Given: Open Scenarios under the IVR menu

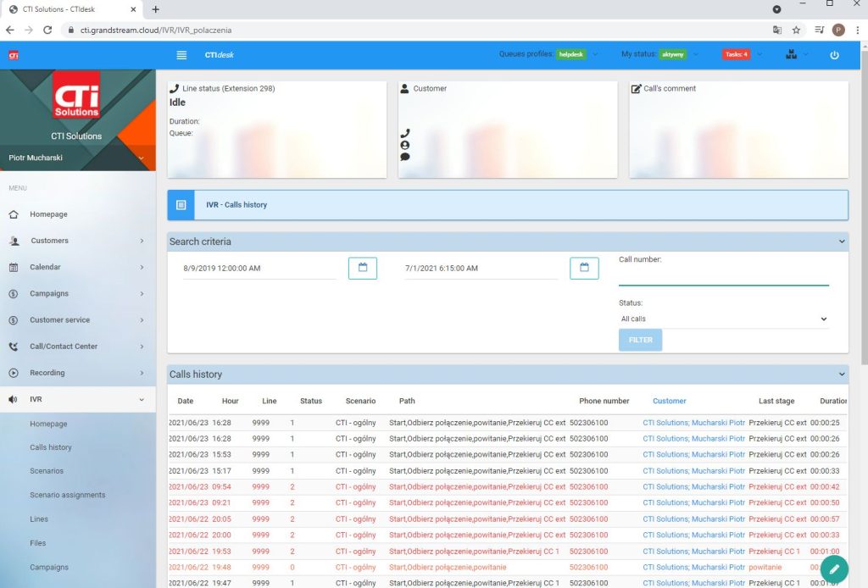Looking at the screenshot, I should click(47, 471).
